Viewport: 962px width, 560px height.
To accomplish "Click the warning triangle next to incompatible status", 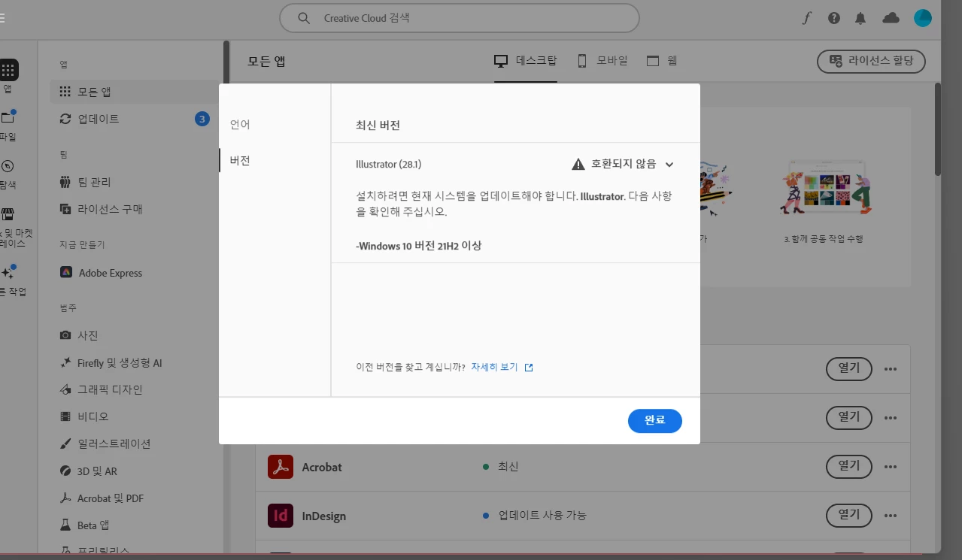I will (x=578, y=164).
